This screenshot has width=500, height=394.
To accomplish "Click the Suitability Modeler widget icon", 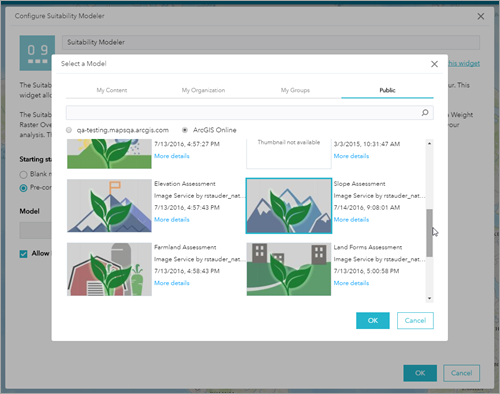I will [37, 53].
